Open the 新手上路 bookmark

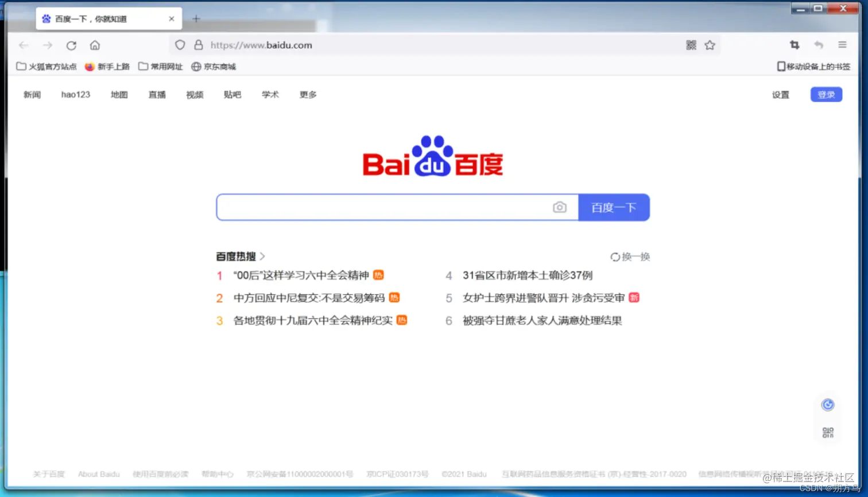coord(107,67)
